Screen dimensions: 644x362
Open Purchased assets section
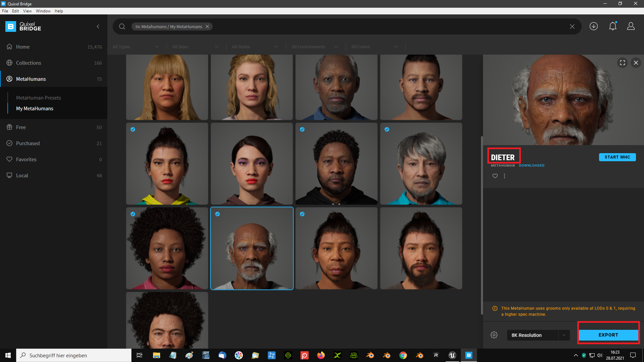coord(54,143)
